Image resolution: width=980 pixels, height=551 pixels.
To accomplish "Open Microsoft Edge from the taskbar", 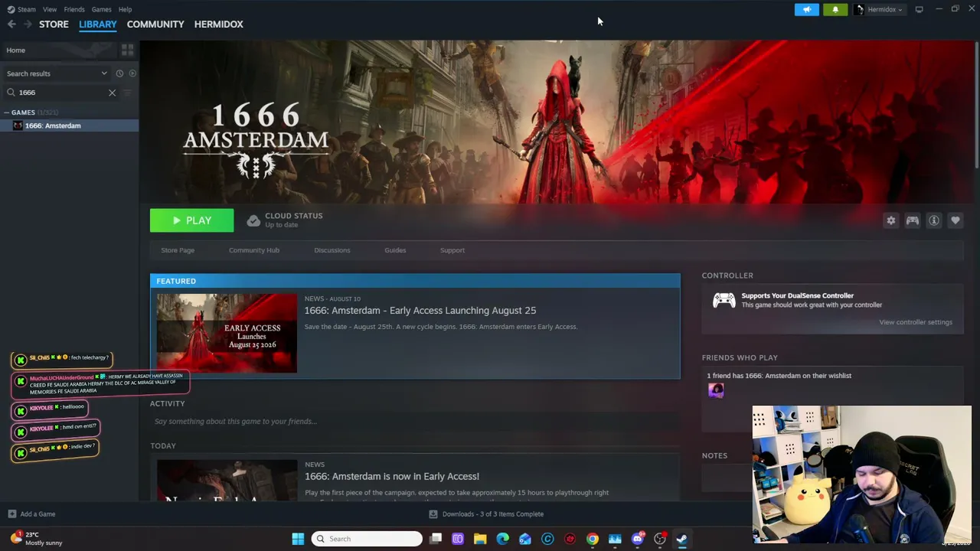I will (502, 539).
